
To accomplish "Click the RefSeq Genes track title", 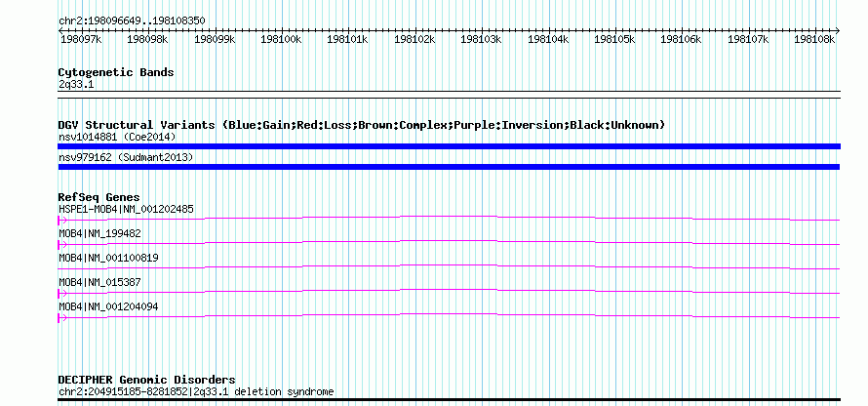I will 99,197.
